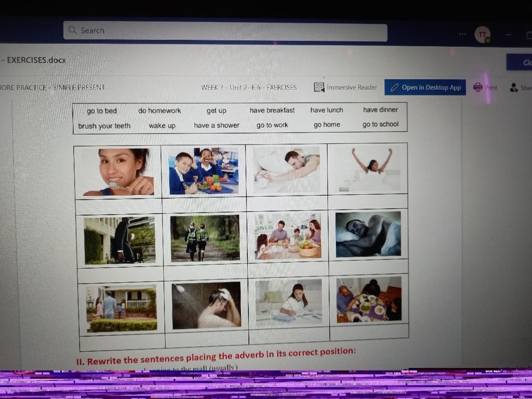Select the woman stretching in bed picture
Screen dimensions: 532x399
pos(369,169)
